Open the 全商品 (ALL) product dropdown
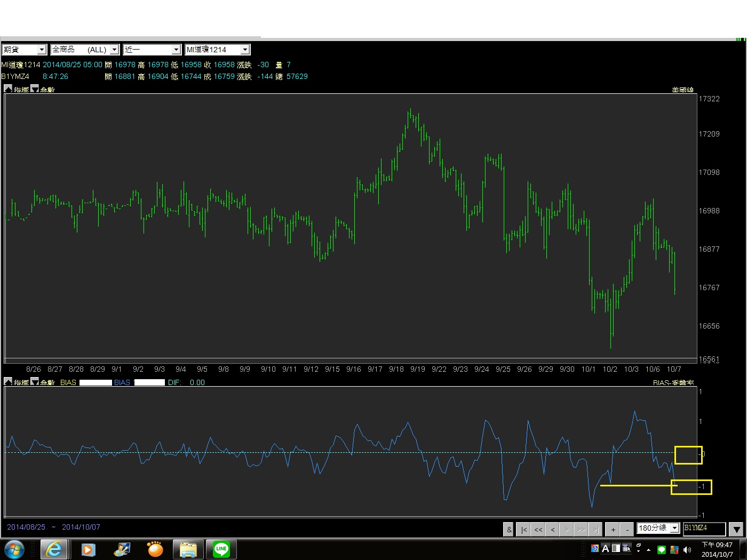Viewport: 747px width, 560px height. coord(84,50)
